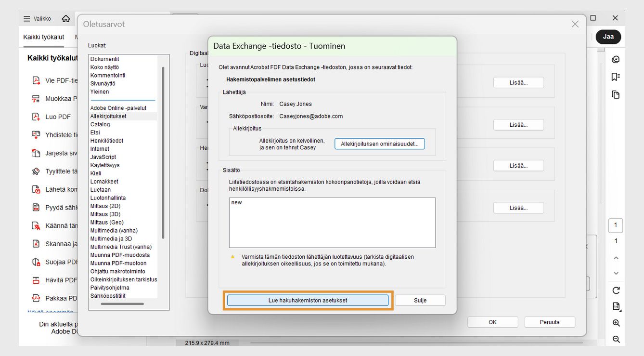Image resolution: width=644 pixels, height=356 pixels.
Task: Click Lue hakuhakemiston asetukset button
Action: click(x=308, y=300)
